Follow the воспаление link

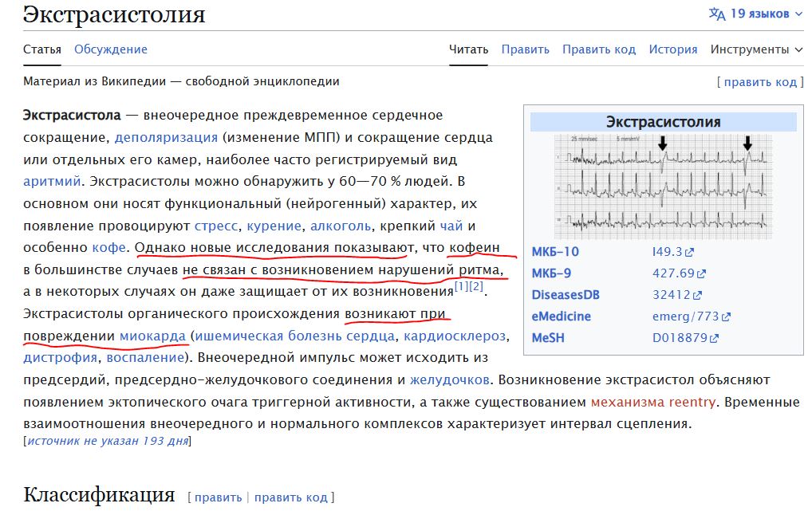coord(145,358)
